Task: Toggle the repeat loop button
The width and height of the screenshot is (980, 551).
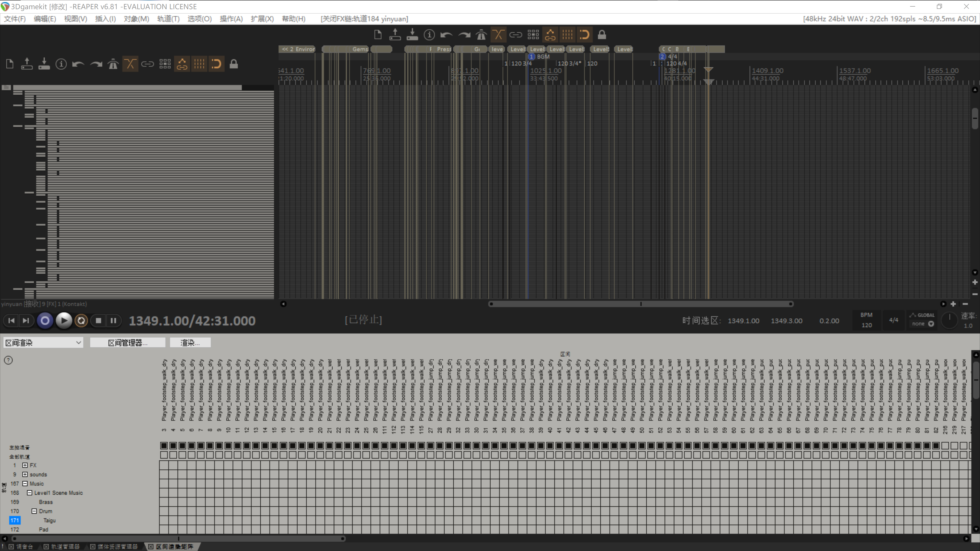Action: (x=81, y=321)
